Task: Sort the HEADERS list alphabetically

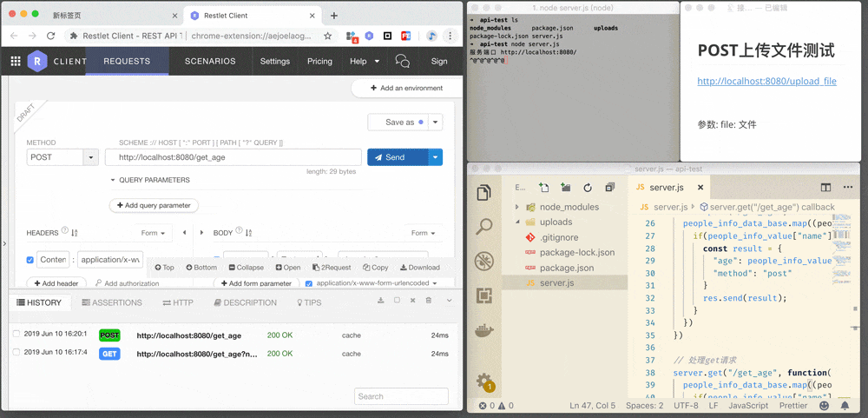Action: click(x=76, y=233)
